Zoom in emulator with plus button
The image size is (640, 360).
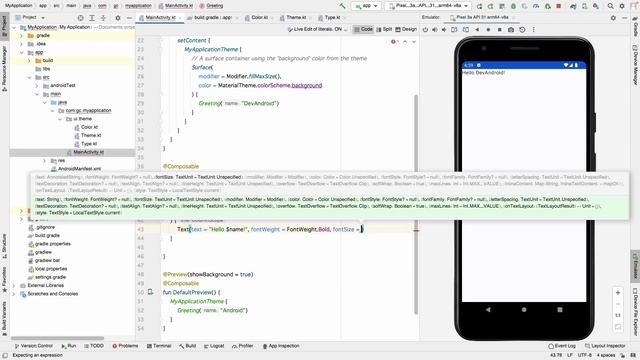(618, 293)
